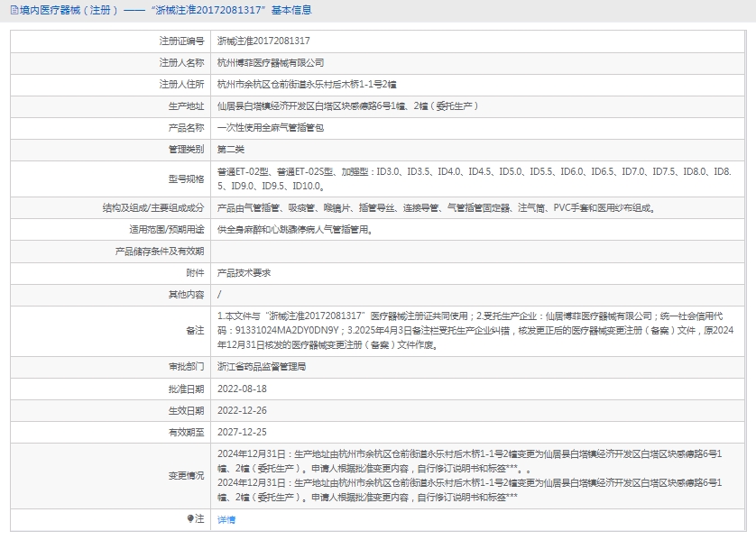Click the 生产地址 production address value
The image size is (756, 540).
pos(347,106)
